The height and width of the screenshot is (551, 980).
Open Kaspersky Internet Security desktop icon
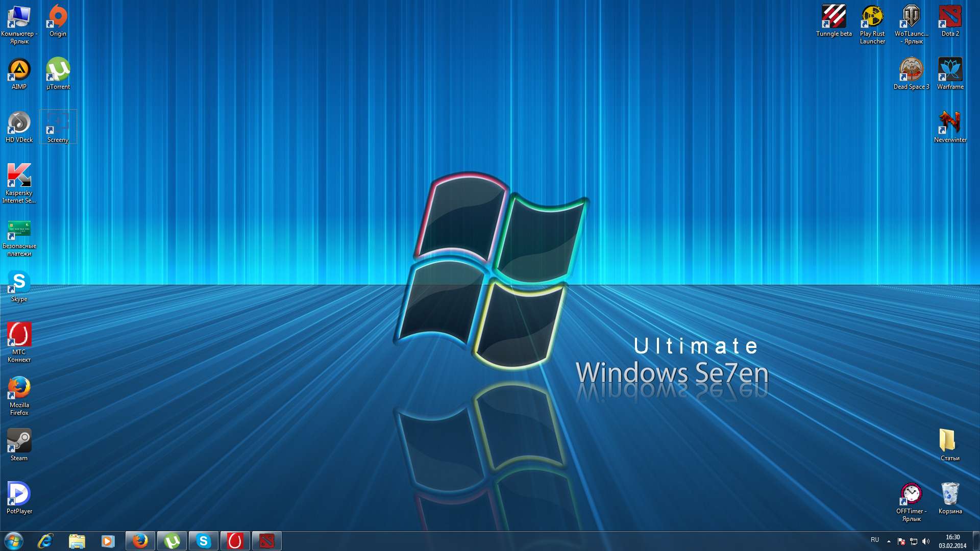pyautogui.click(x=19, y=183)
